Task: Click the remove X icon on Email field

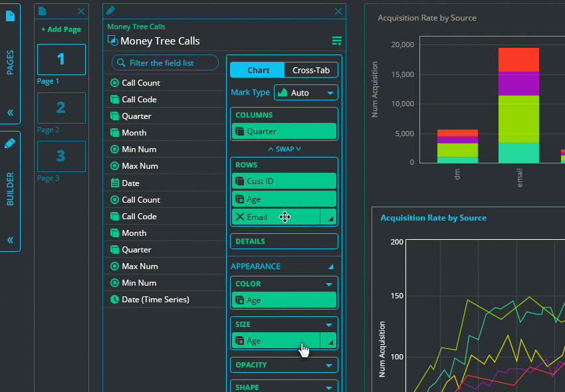Action: (240, 217)
